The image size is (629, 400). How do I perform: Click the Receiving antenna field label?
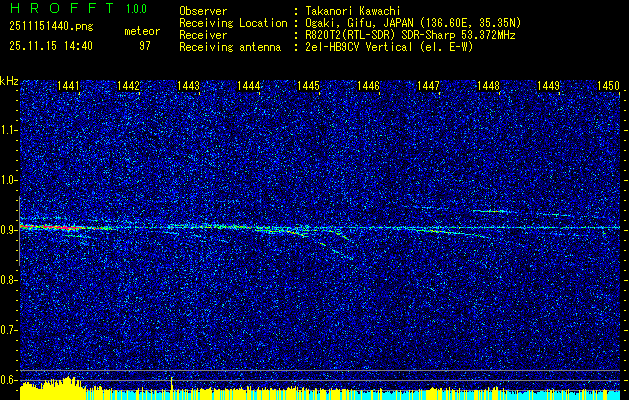pos(230,47)
